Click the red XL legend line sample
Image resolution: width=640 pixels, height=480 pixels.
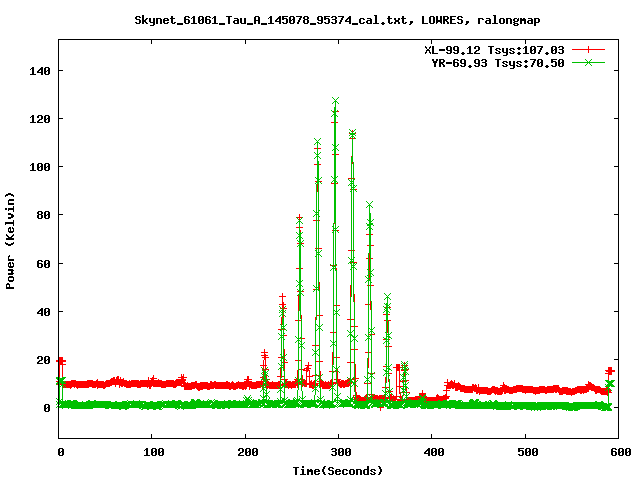coord(590,49)
